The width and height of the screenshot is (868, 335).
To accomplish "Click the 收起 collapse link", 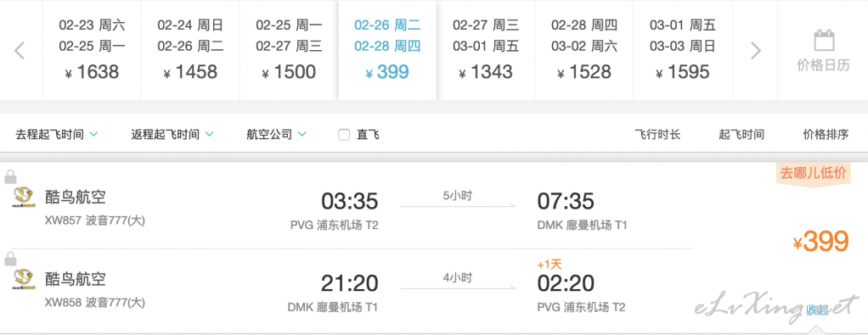I will (818, 310).
